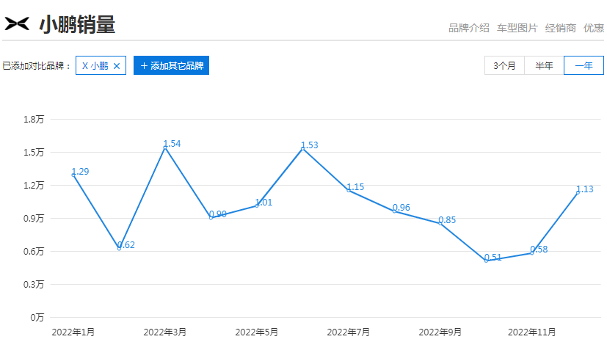Open the 经销商 link

tap(561, 28)
